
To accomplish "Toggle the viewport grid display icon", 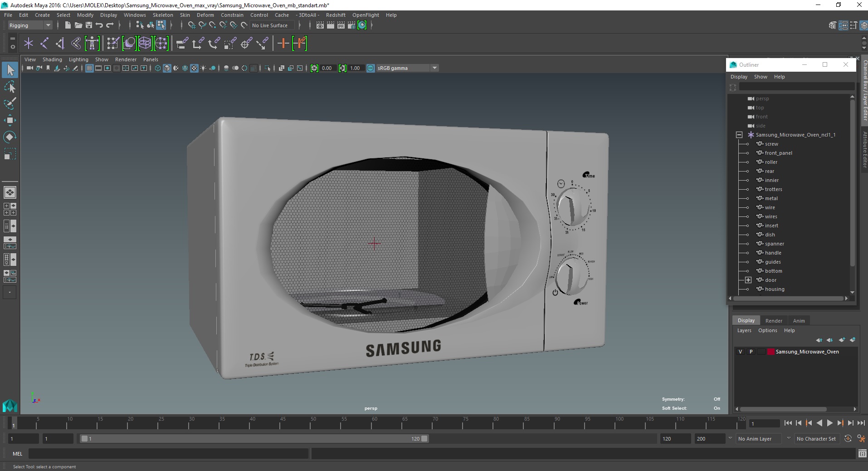I will pos(89,68).
